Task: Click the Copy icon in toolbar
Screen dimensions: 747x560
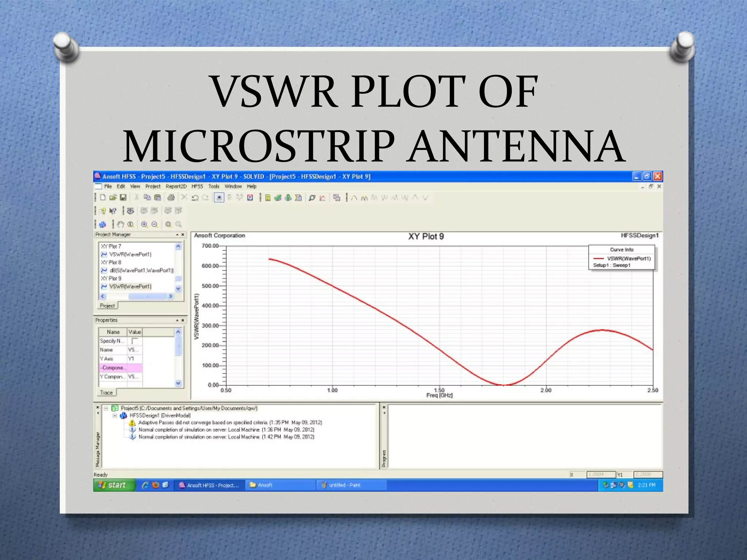Action: [147, 198]
